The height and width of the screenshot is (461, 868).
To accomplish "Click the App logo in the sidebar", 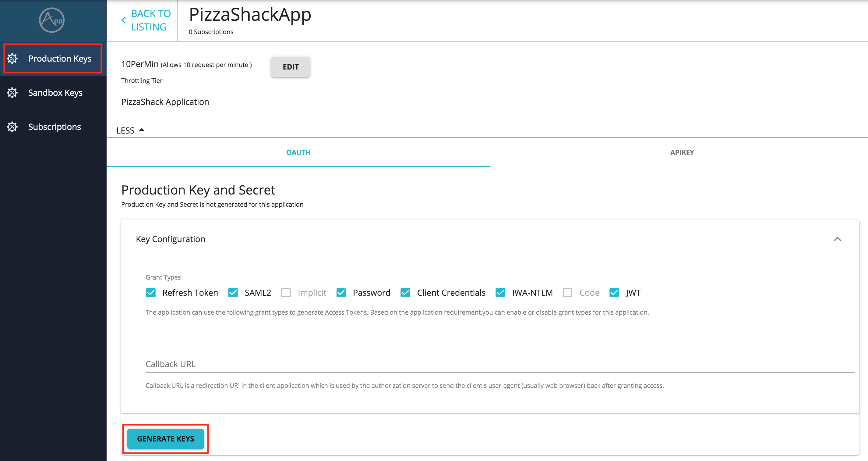I will (52, 20).
